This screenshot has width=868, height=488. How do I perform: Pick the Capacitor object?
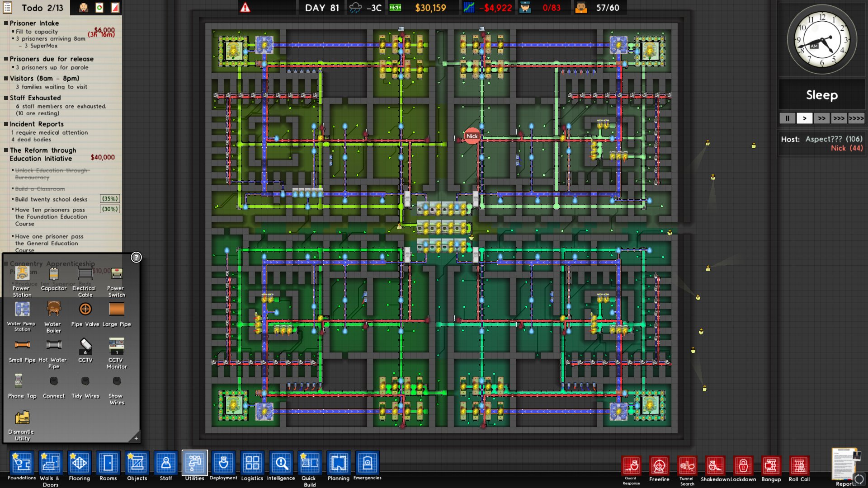pos(53,274)
